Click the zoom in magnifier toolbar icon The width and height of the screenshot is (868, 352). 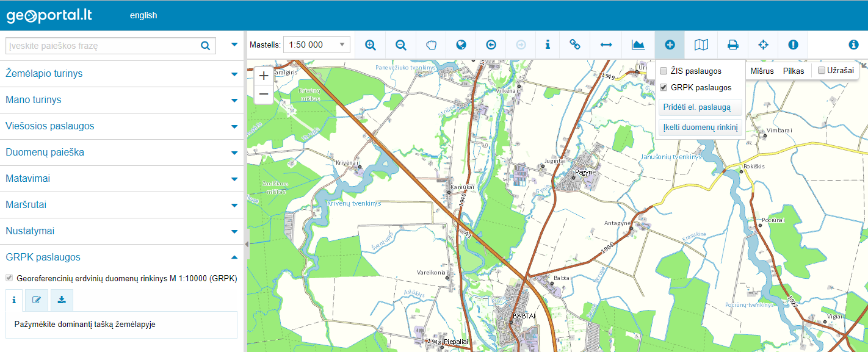pos(370,45)
